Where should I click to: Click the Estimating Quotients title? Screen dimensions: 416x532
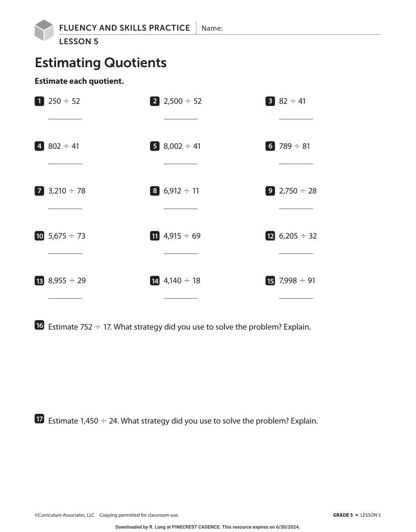pyautogui.click(x=101, y=63)
